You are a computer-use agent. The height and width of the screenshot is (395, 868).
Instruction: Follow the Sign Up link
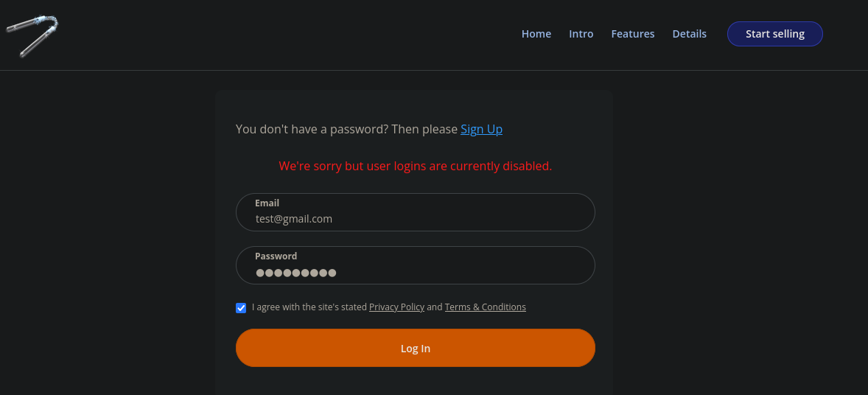click(481, 129)
